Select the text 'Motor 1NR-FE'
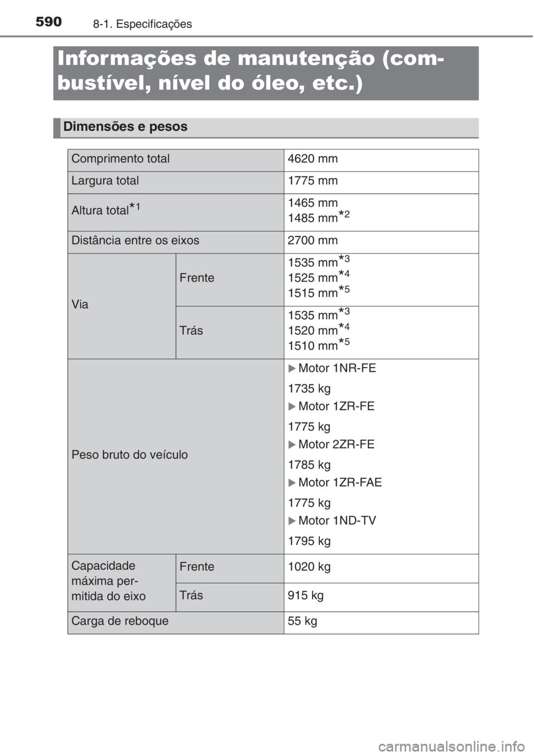This screenshot has height=756, width=534. point(337,369)
